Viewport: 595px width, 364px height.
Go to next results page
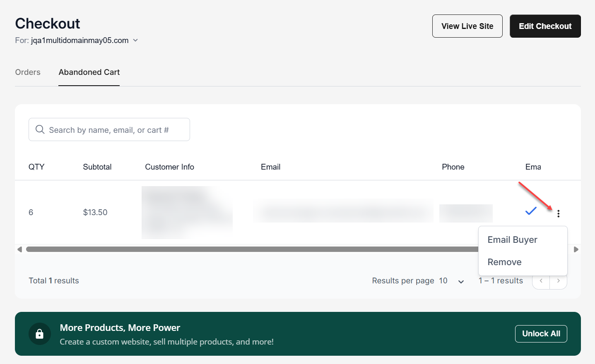[x=559, y=281]
